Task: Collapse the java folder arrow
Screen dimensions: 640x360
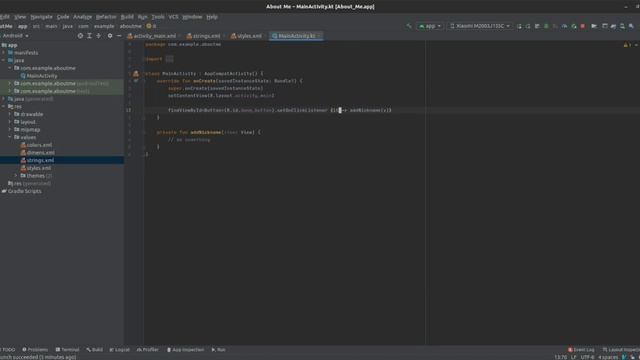Action: point(4,60)
